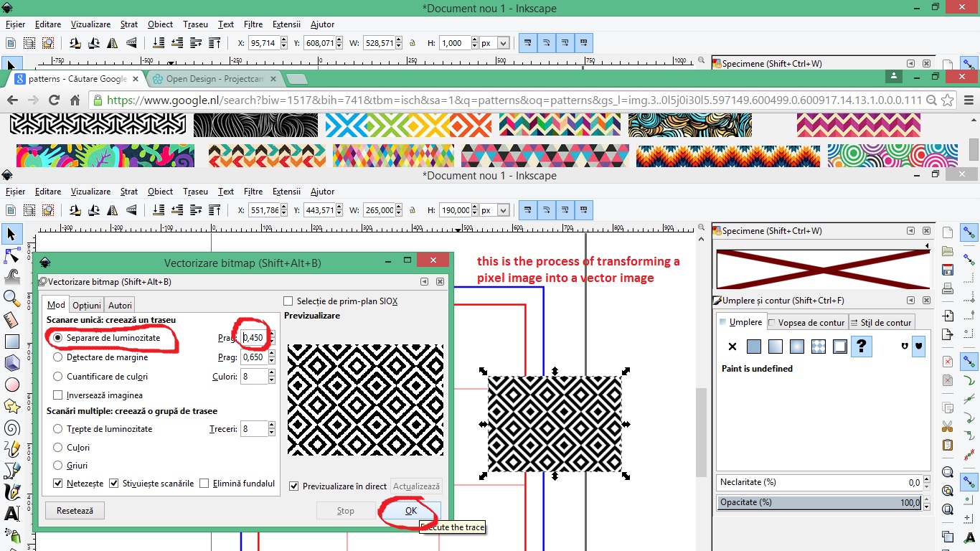Select the Zoom magnifier tool in toolbox
Screen dimensions: 980x551
click(x=11, y=298)
